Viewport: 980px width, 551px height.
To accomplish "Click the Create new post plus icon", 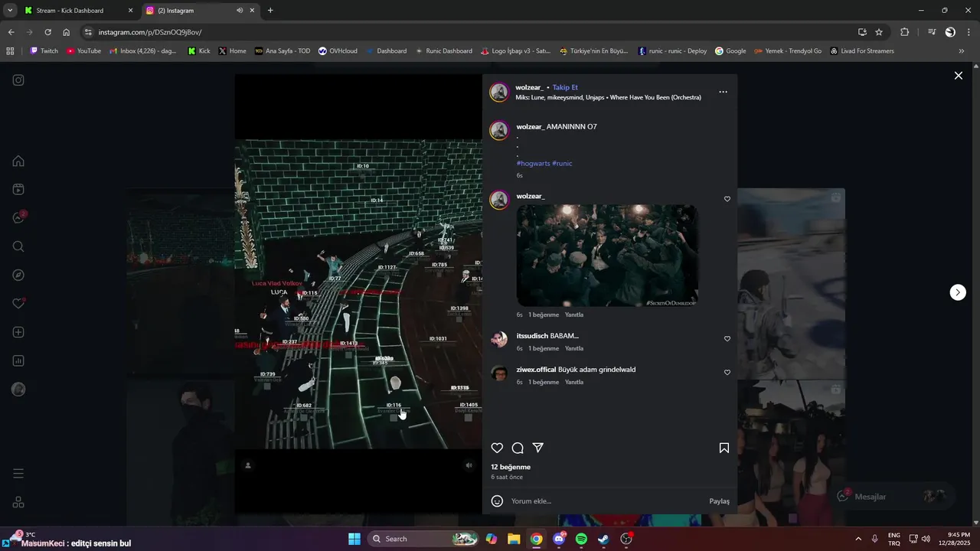I will [18, 332].
